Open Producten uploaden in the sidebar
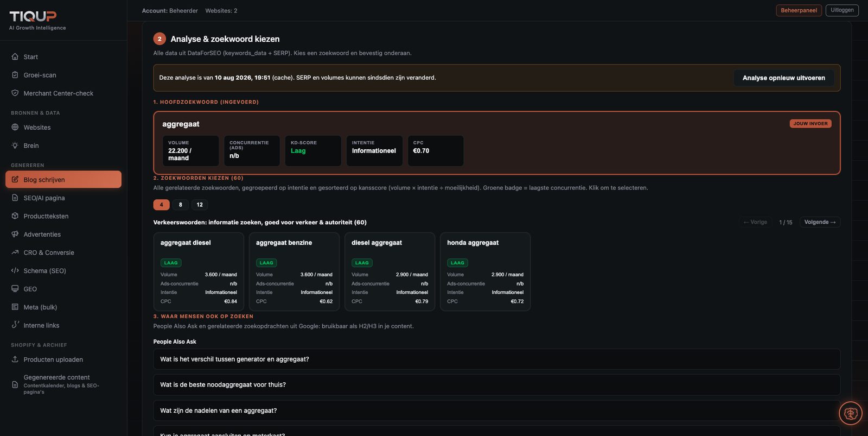 point(63,359)
